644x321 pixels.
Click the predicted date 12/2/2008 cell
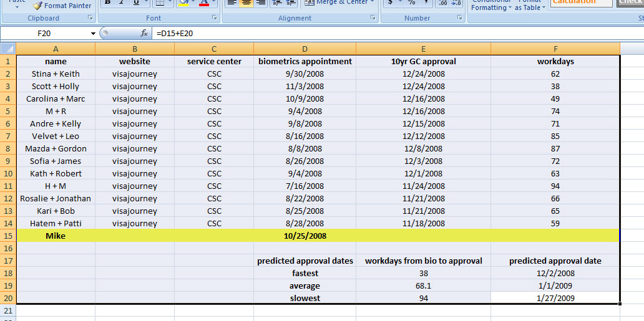tap(555, 273)
